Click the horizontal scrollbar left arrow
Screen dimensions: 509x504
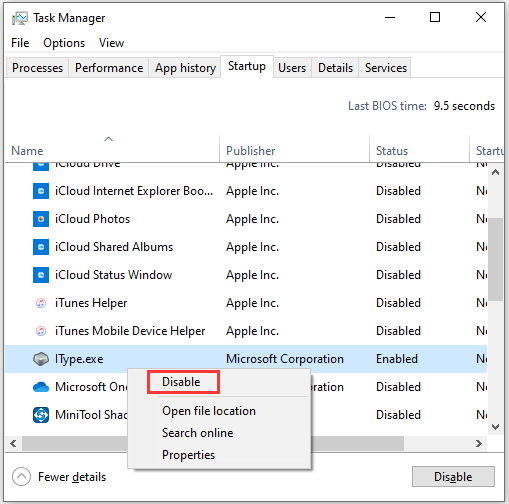(13, 444)
